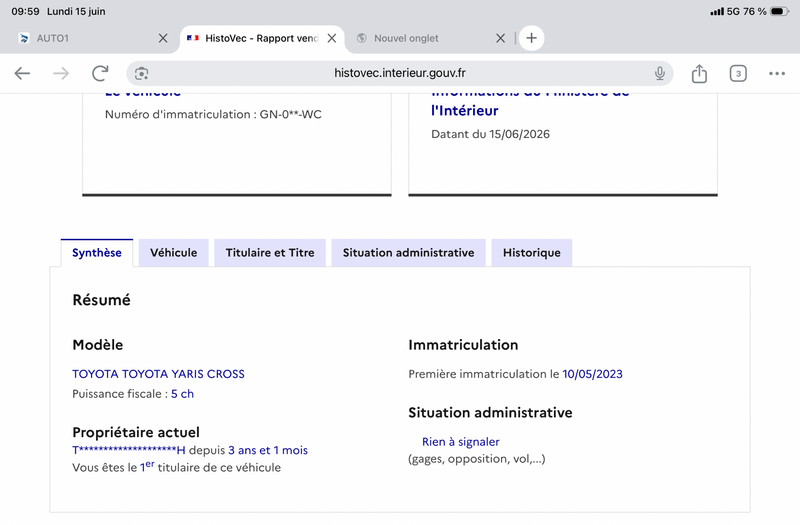Screen dimensions: 800x525
Task: Click the TOYOTA TOYOTA YARIS CROSS text
Action: (158, 374)
